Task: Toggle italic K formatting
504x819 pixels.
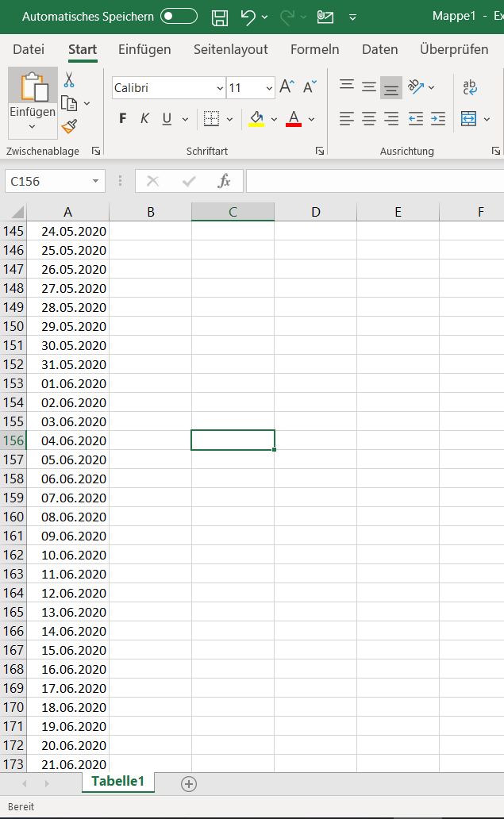Action: pos(144,118)
